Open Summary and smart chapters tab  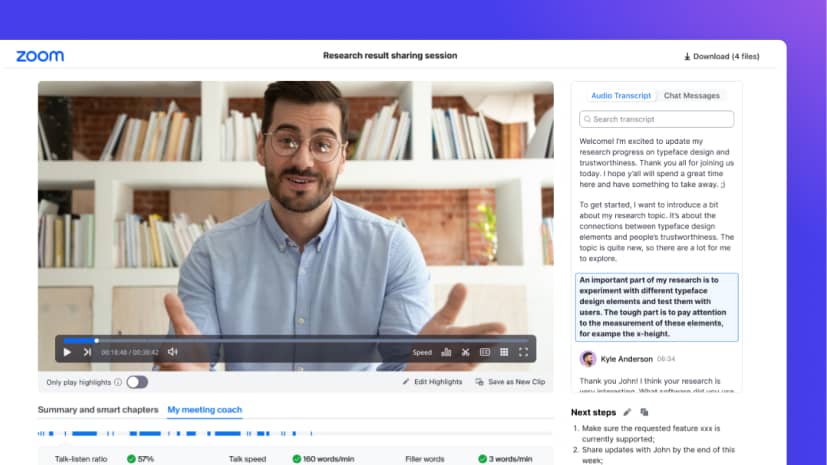pos(98,410)
